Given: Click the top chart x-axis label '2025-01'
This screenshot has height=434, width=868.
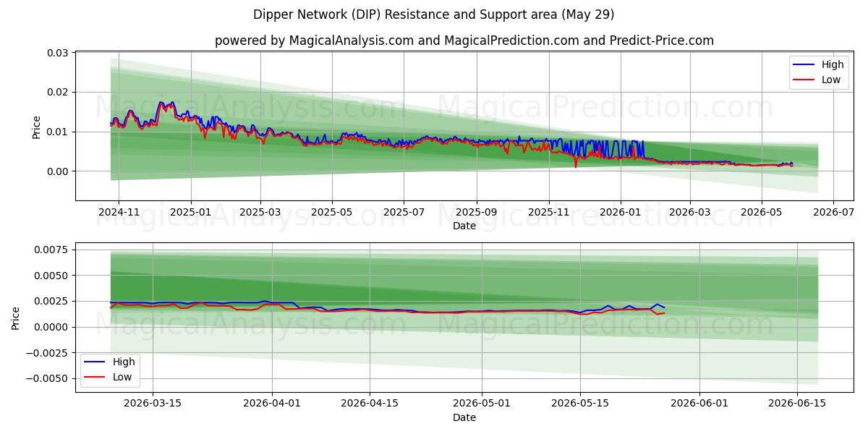Looking at the screenshot, I should pos(191,213).
